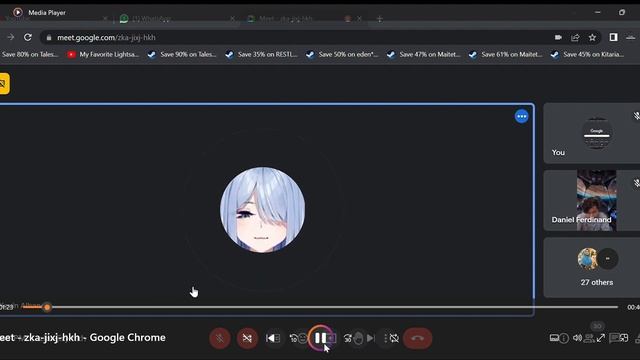Click the anime avatar in the main tile
This screenshot has height=360, width=640.
[262, 210]
